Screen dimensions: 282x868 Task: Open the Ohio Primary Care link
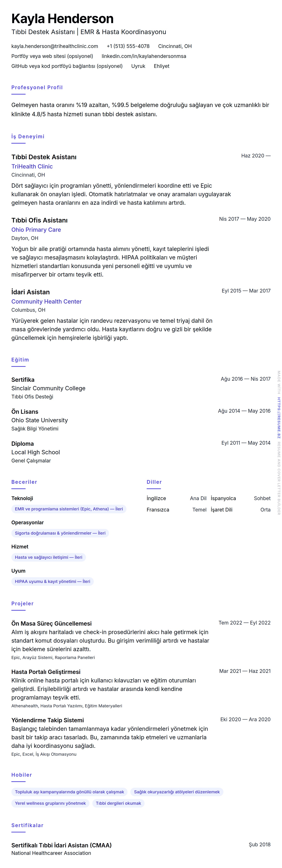coord(36,230)
